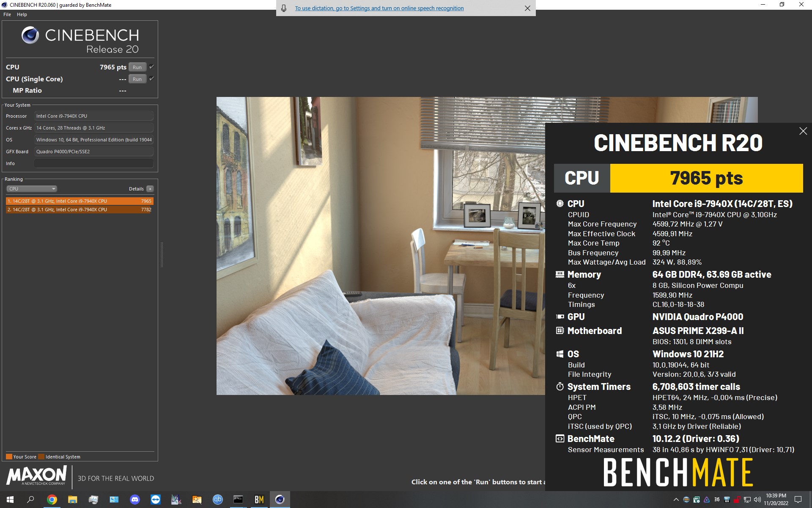Open the ID-card style icon on the taskbar
812x508 pixels.
coord(114,500)
